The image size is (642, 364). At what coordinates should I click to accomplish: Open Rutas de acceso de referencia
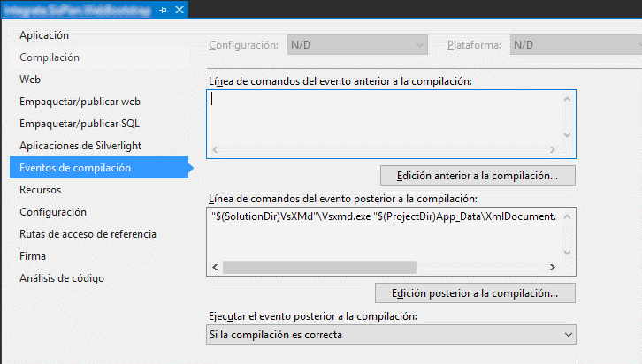[88, 234]
